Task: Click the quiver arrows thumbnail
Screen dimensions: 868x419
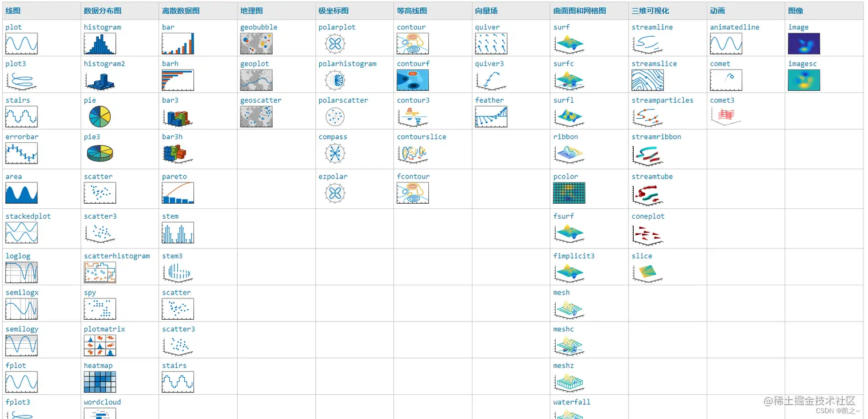Action: pos(491,44)
